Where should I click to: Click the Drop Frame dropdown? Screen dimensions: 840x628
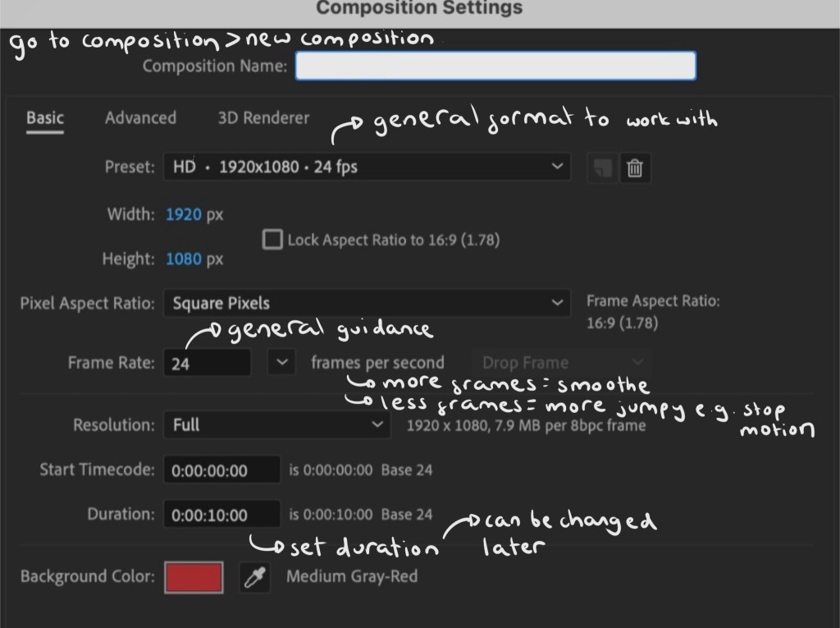tap(560, 363)
